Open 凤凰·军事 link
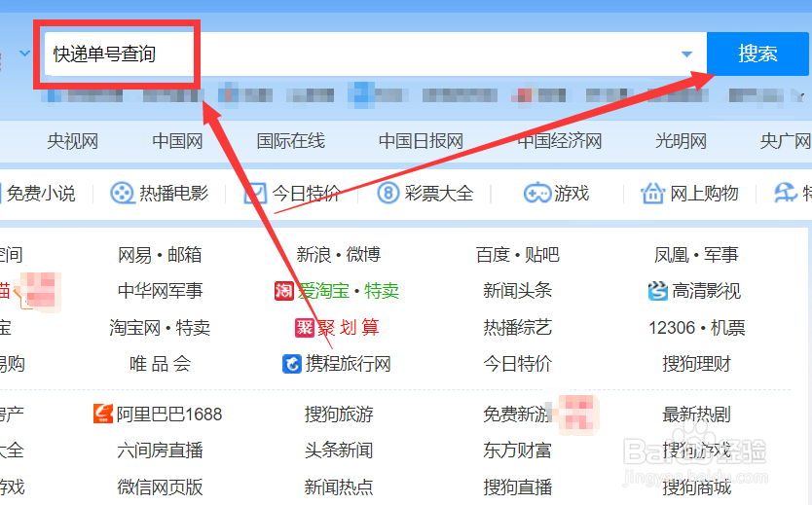The height and width of the screenshot is (505, 812). pos(696,255)
